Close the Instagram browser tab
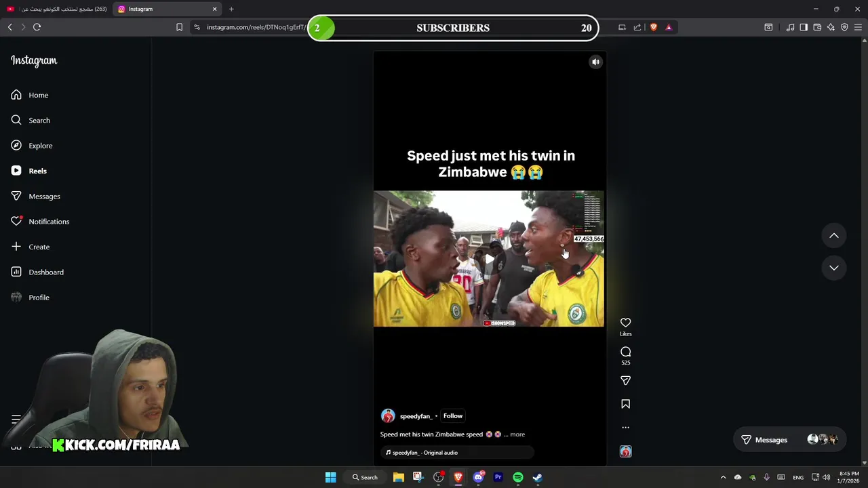 click(x=215, y=9)
